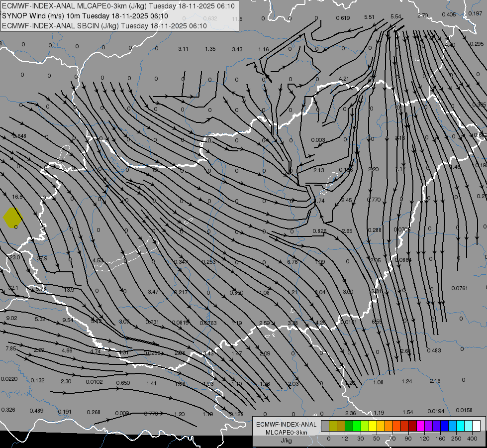Click the map value 0.0220

(9, 379)
